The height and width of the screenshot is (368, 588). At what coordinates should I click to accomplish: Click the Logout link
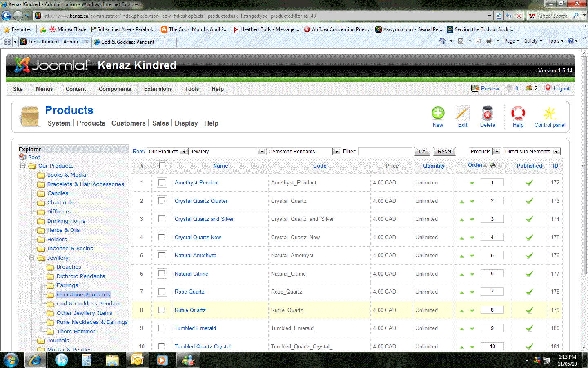click(x=561, y=89)
